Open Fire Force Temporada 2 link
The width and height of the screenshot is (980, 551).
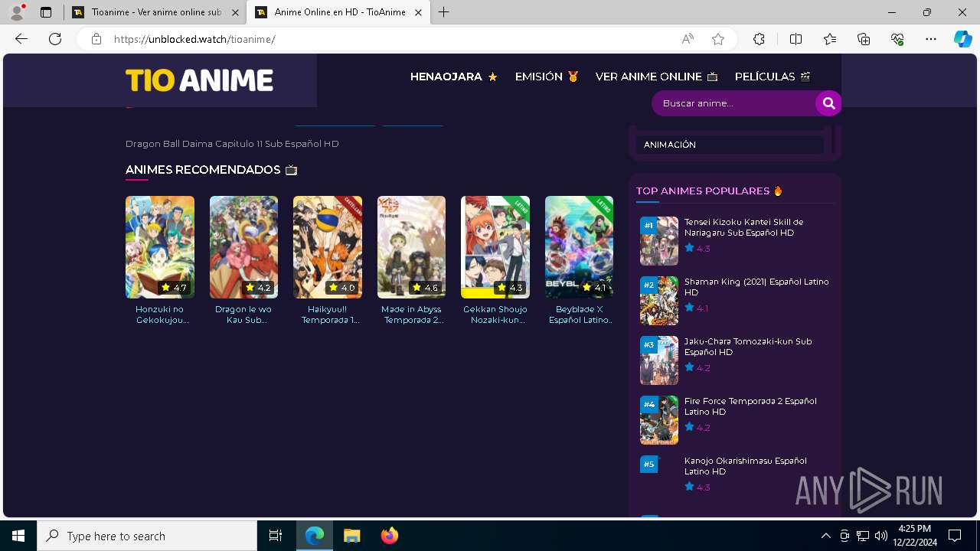point(750,406)
